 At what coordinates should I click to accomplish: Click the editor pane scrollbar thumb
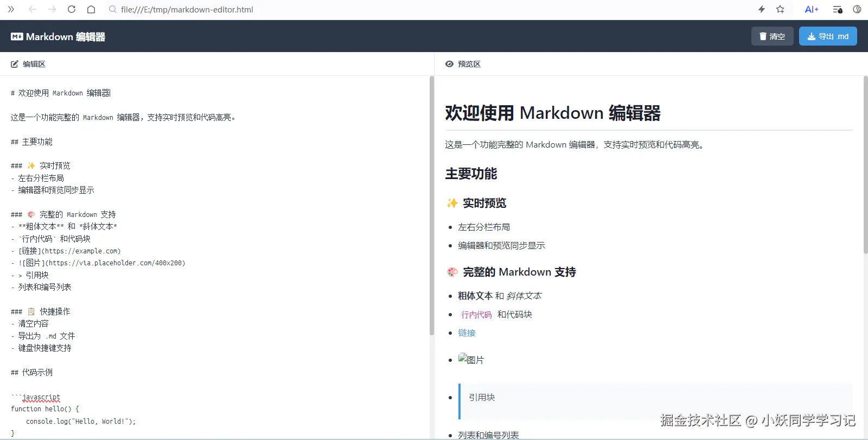tap(432, 206)
